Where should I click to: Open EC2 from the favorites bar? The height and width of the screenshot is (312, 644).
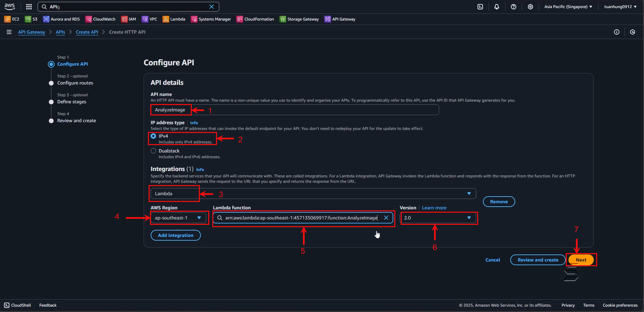pyautogui.click(x=12, y=19)
